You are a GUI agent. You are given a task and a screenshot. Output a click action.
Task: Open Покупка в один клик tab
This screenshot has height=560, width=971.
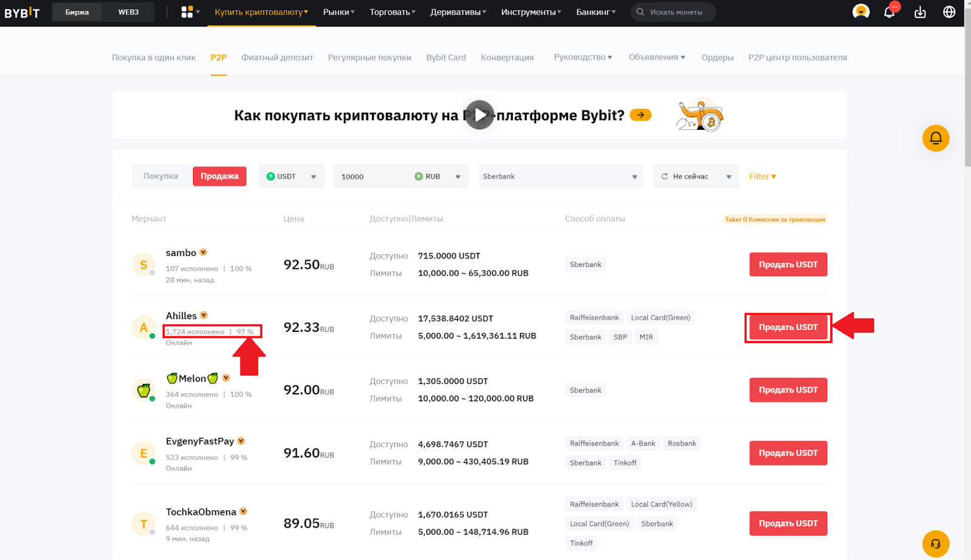pyautogui.click(x=154, y=57)
